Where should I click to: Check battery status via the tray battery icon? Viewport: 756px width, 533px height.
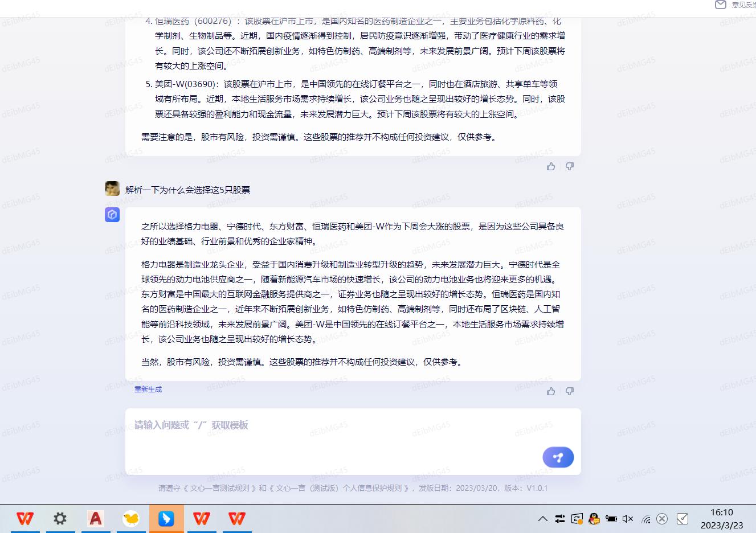[611, 519]
